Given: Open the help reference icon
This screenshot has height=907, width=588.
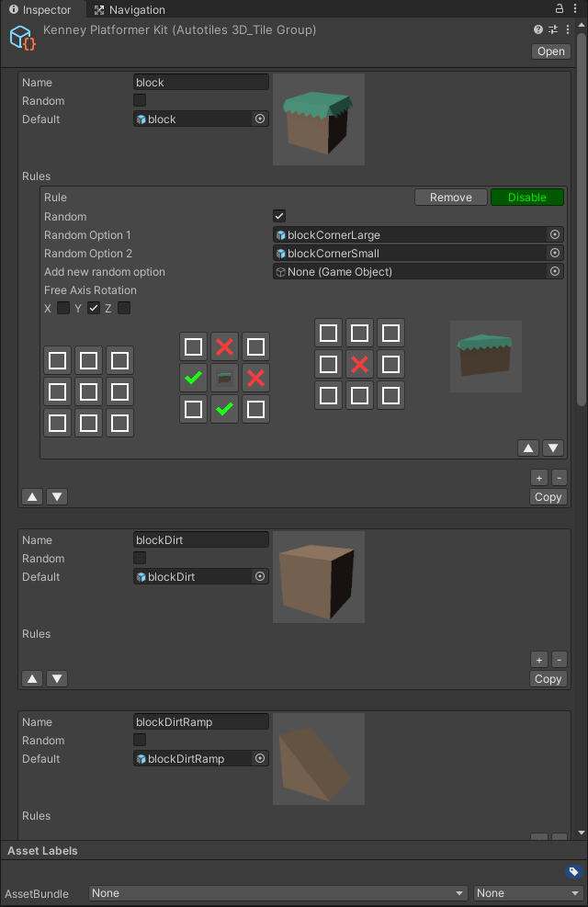Looking at the screenshot, I should (x=538, y=29).
